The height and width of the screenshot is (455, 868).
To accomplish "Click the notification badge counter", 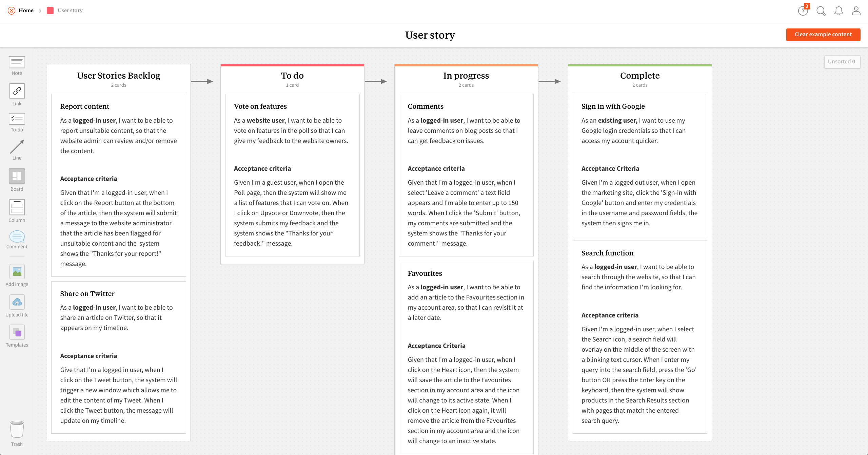I will click(806, 6).
